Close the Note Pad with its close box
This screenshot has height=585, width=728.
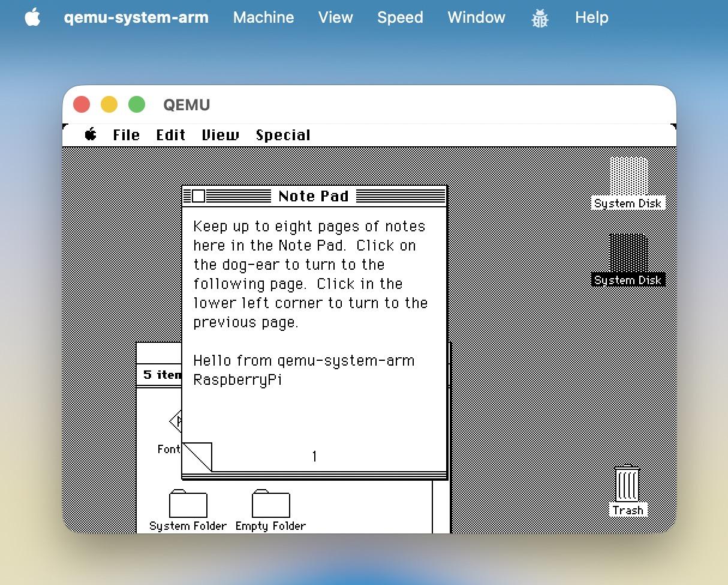198,196
